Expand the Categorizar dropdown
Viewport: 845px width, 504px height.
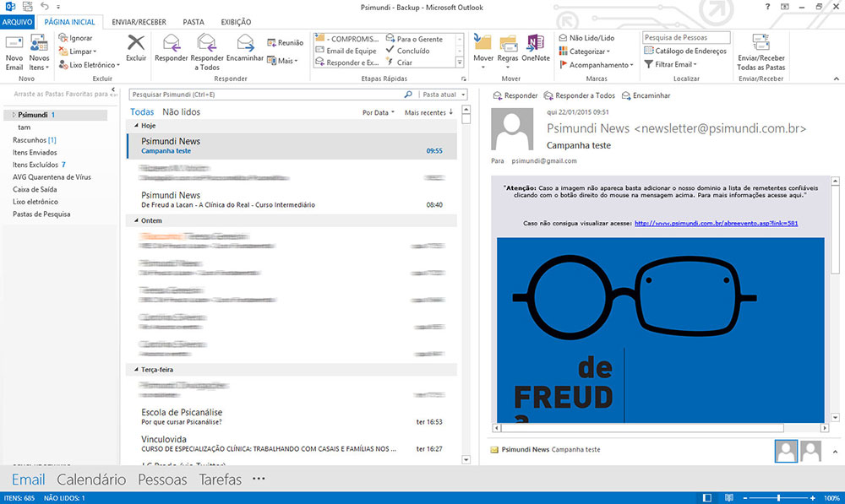pyautogui.click(x=591, y=51)
